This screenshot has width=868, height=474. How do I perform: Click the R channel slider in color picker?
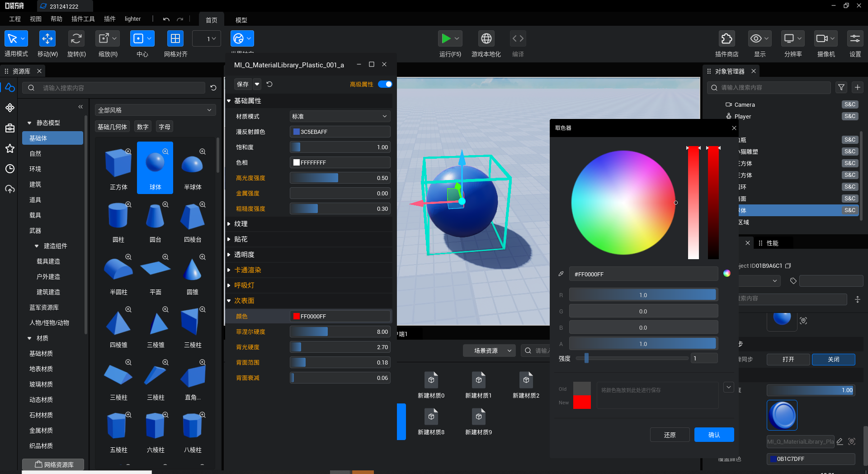coord(643,295)
